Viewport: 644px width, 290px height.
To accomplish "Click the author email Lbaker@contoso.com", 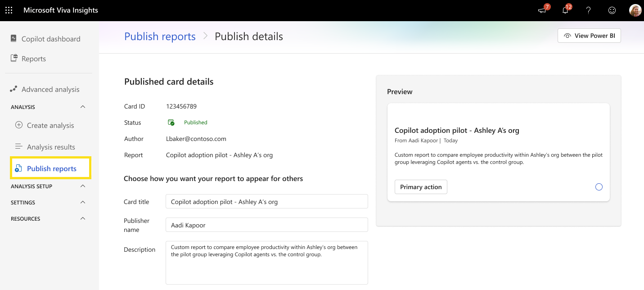I will (196, 139).
